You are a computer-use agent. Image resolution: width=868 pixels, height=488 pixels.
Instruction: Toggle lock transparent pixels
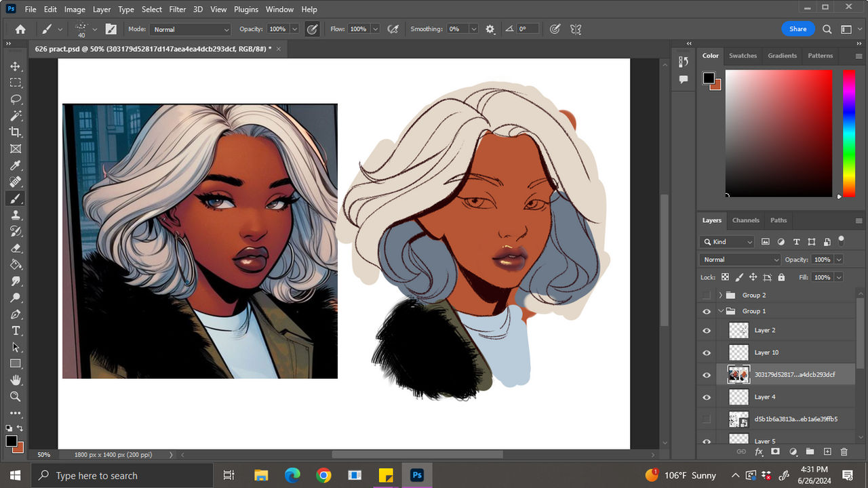[x=725, y=277]
